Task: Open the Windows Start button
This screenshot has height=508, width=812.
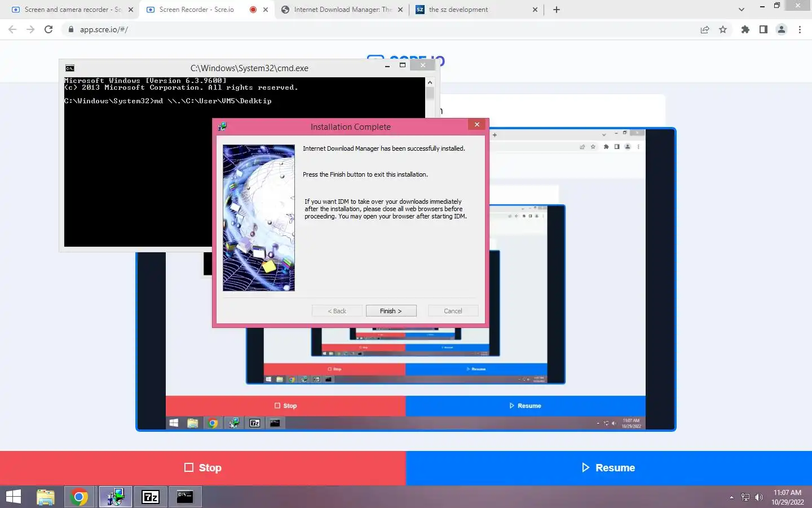Action: point(14,497)
